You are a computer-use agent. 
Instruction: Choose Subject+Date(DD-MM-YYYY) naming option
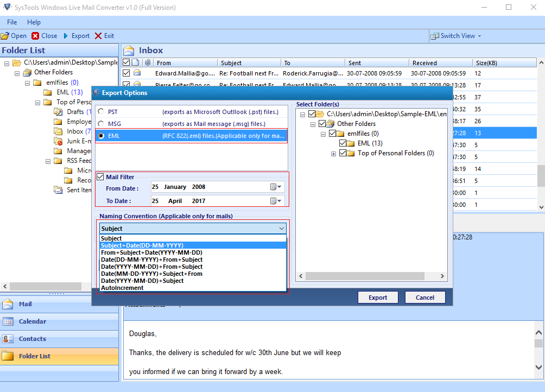click(193, 245)
